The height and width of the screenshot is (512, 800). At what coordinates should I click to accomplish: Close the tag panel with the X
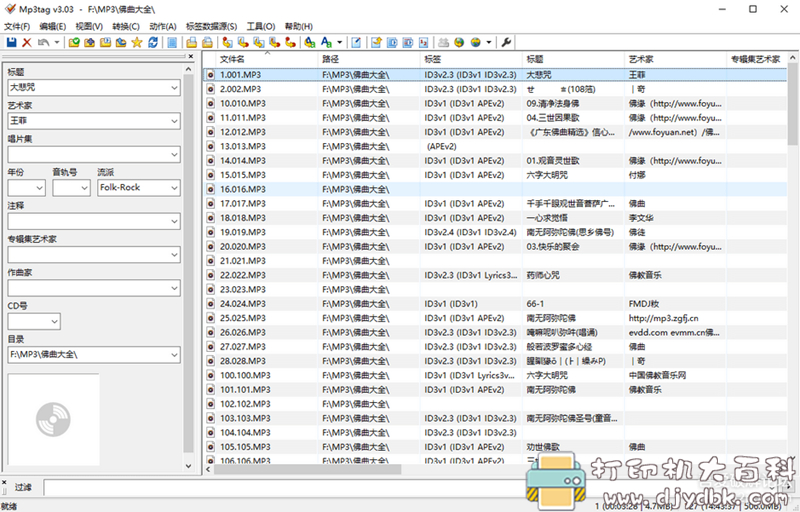pos(191,56)
